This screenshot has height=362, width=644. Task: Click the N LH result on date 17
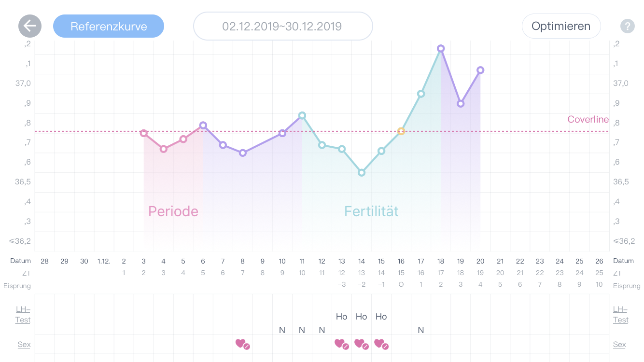pos(421,330)
